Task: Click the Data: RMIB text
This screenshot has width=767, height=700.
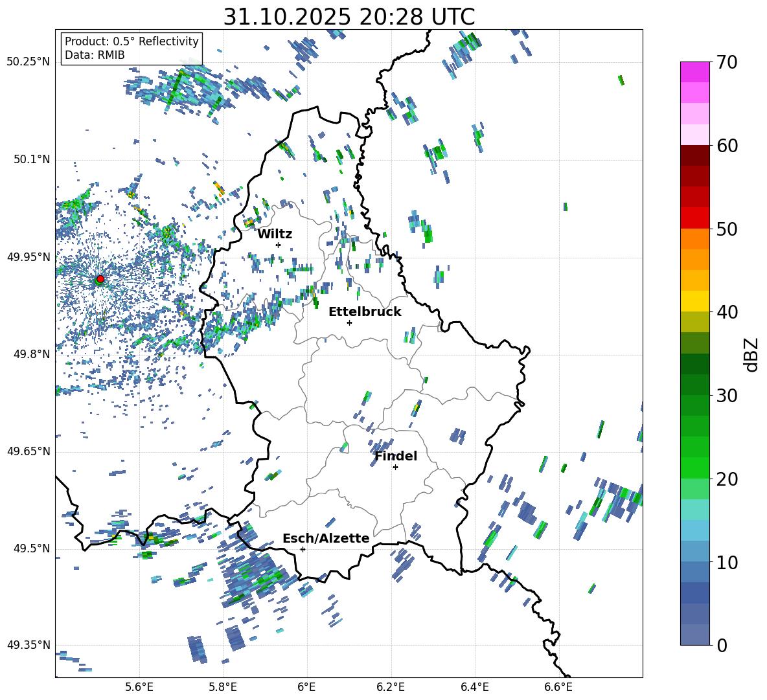Action: point(95,55)
